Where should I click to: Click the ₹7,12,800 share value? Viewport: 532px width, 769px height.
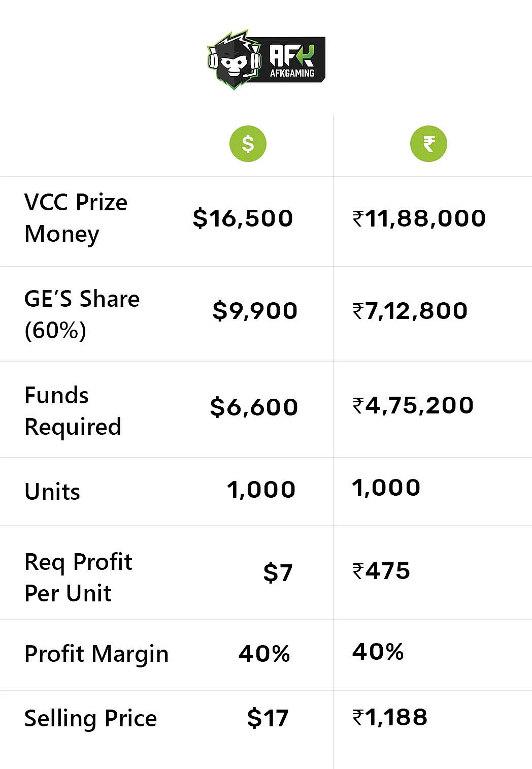(410, 310)
